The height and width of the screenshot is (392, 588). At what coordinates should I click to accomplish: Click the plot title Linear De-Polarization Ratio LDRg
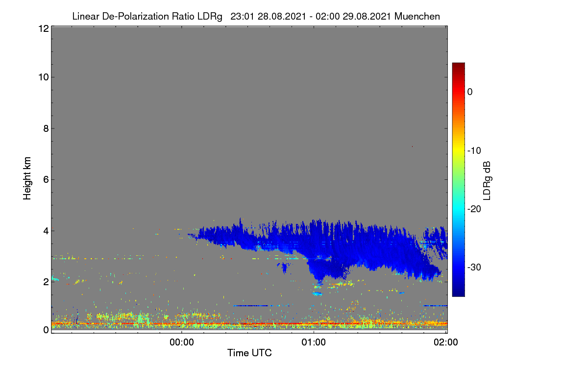[x=147, y=17]
